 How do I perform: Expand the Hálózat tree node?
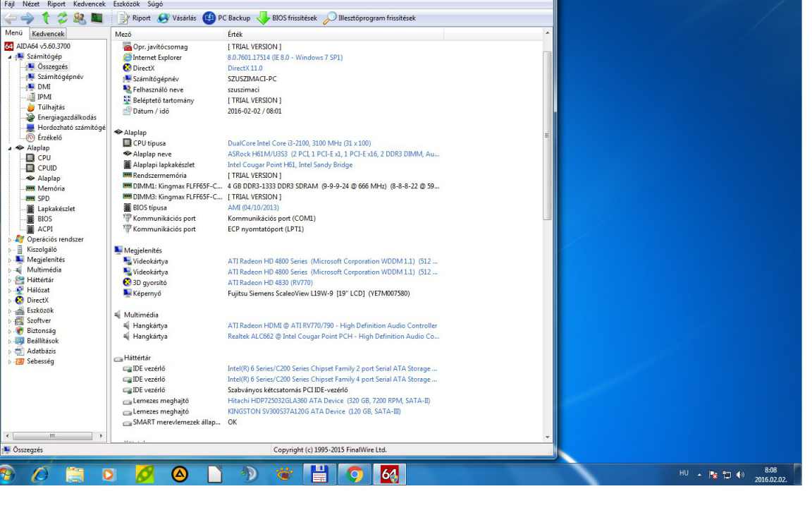coord(10,290)
